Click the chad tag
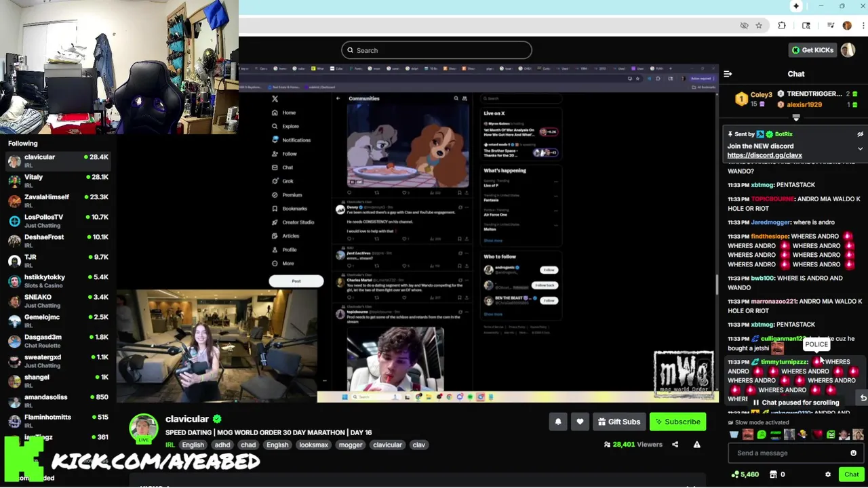The width and height of the screenshot is (868, 488). [x=248, y=445]
